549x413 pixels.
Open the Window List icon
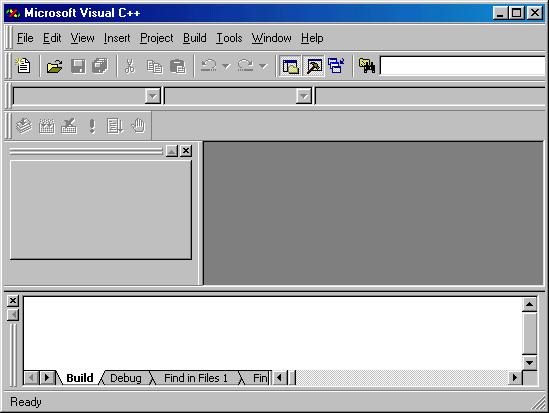(x=336, y=66)
